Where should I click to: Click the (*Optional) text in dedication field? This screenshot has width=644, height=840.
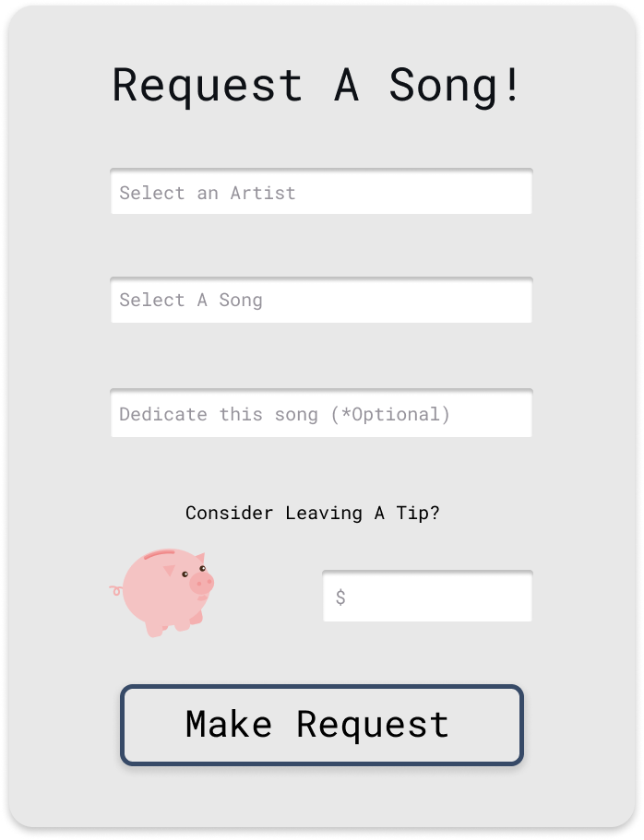tap(390, 414)
